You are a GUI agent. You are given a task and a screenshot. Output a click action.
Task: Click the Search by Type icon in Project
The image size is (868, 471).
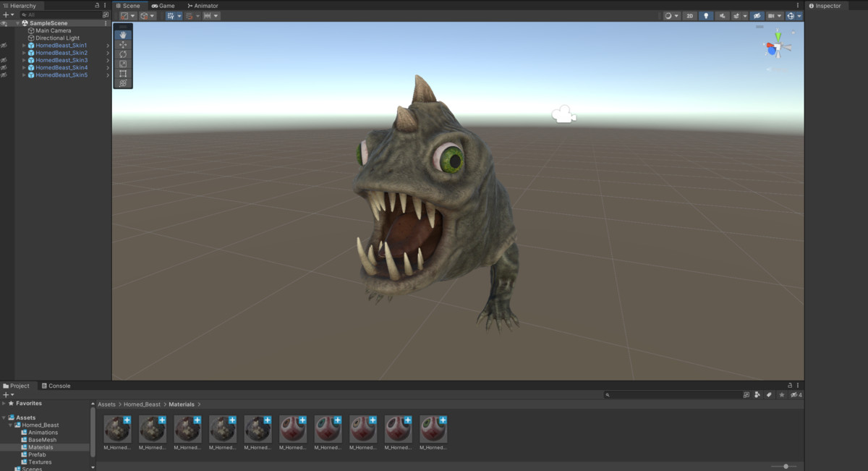tap(757, 395)
